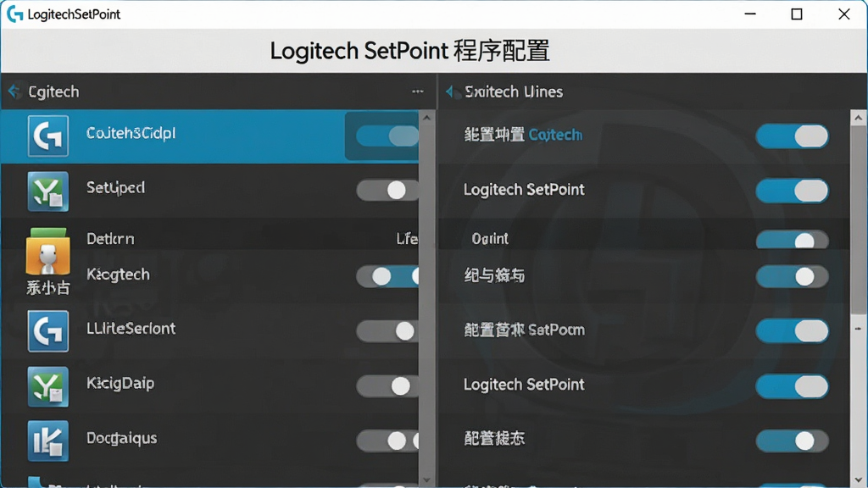Select the green Y icon next to SetUped
The width and height of the screenshot is (868, 488).
coord(48,191)
